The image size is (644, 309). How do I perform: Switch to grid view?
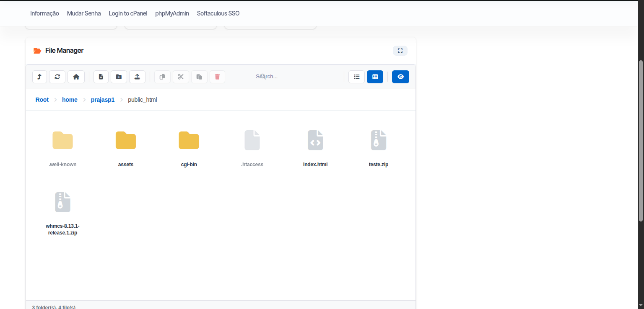pyautogui.click(x=375, y=77)
